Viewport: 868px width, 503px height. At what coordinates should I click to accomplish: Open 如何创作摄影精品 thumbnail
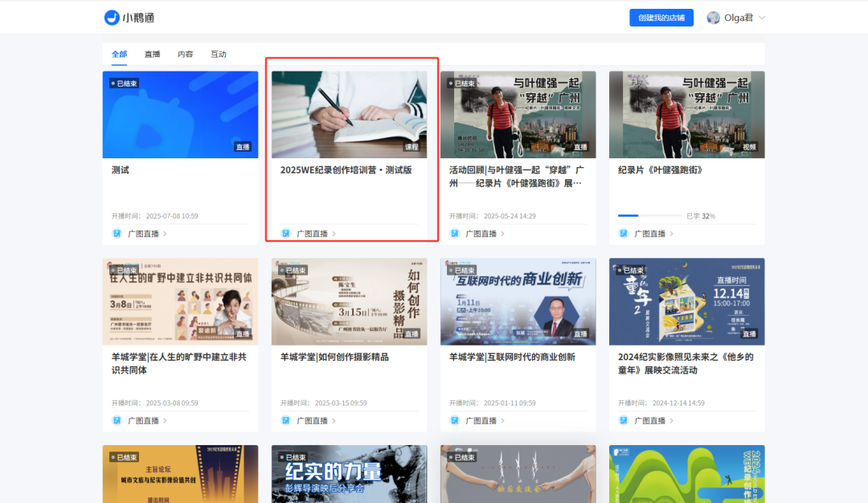point(350,301)
